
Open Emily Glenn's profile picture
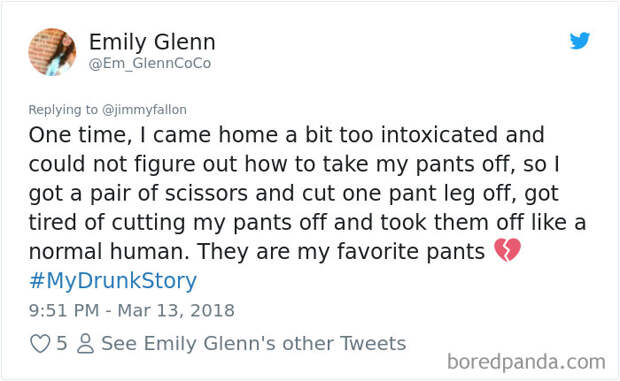(52, 52)
